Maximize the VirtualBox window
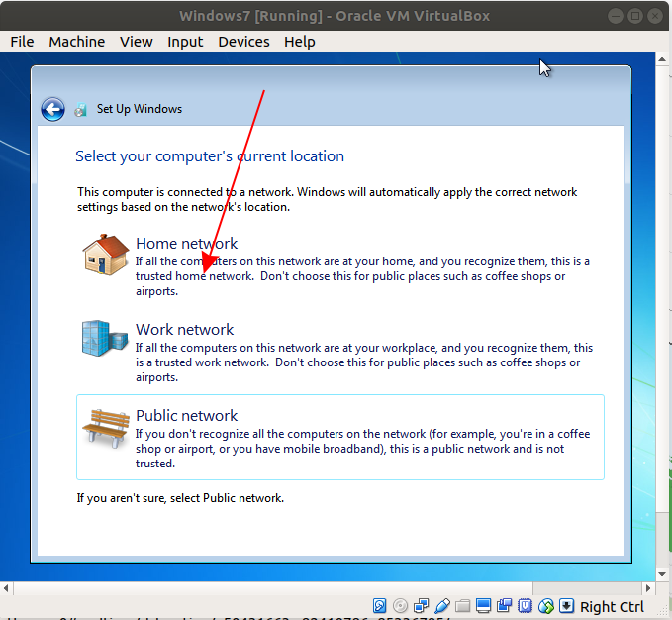Screen dimensions: 672x620 [x=635, y=16]
